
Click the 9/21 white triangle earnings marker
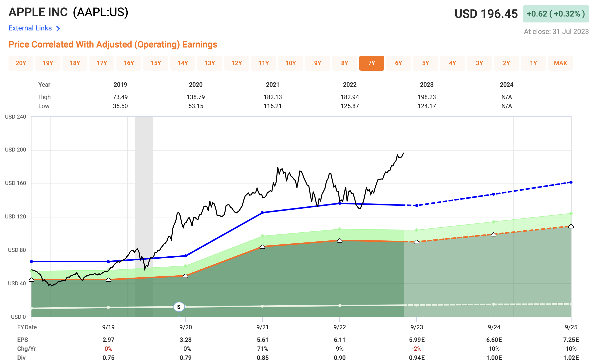coord(262,247)
